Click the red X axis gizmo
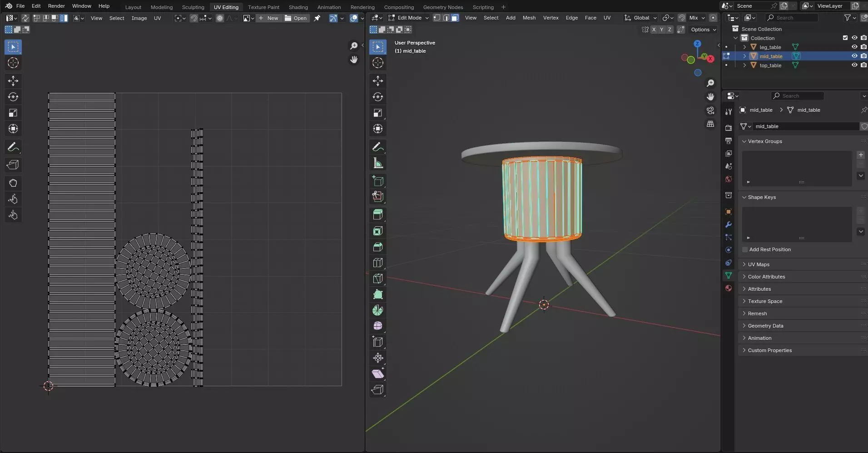Viewport: 868px width, 453px height. [710, 59]
